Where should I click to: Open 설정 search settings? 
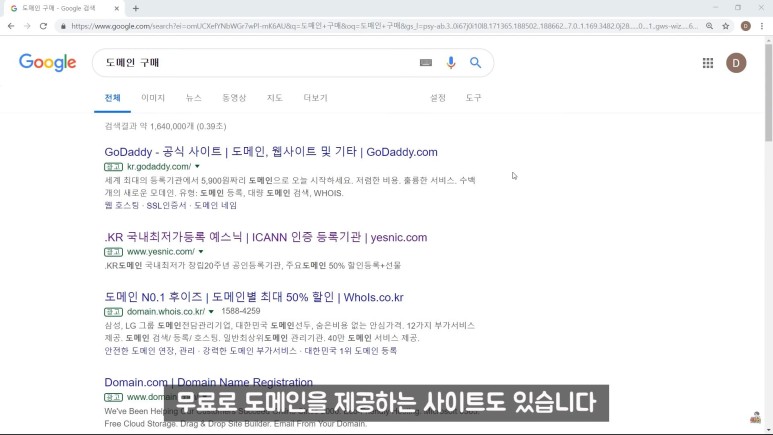point(438,98)
